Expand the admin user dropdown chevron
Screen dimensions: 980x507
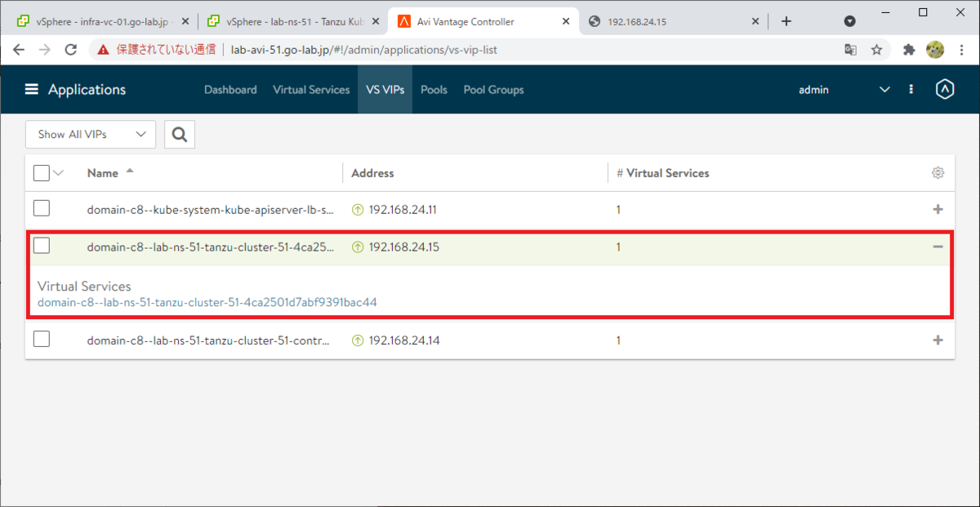pos(884,90)
